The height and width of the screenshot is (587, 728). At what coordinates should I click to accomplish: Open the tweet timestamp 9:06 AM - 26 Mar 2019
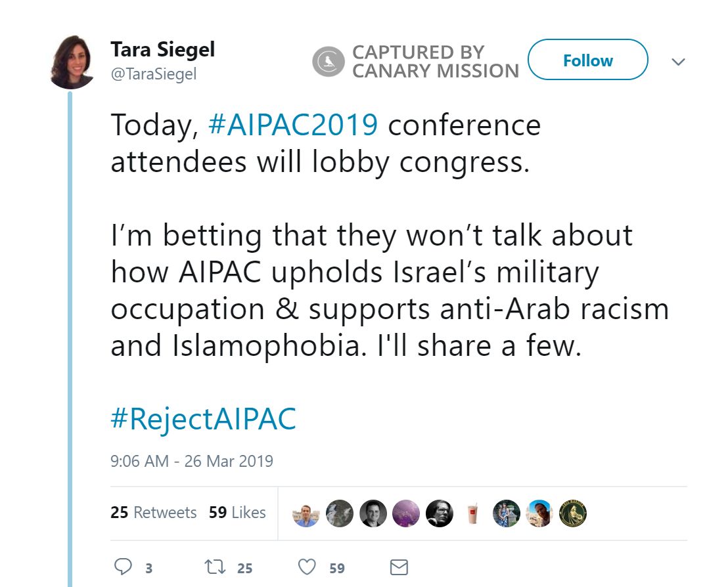[191, 461]
